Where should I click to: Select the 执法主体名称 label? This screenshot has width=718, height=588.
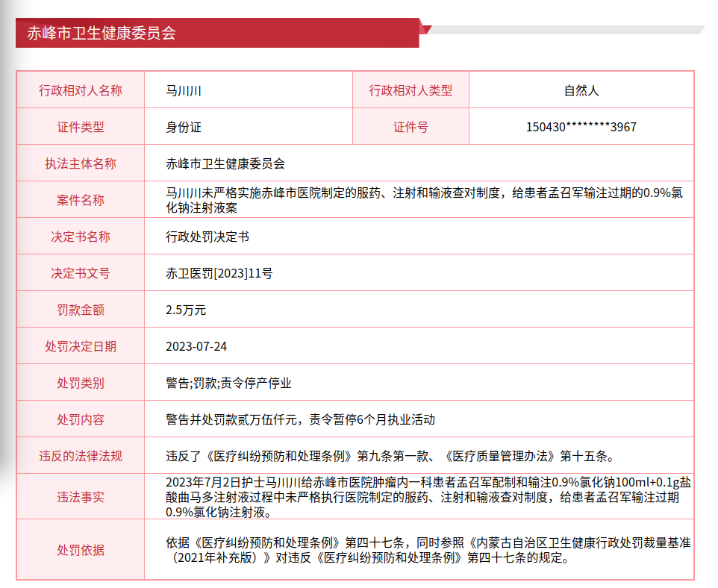81,163
